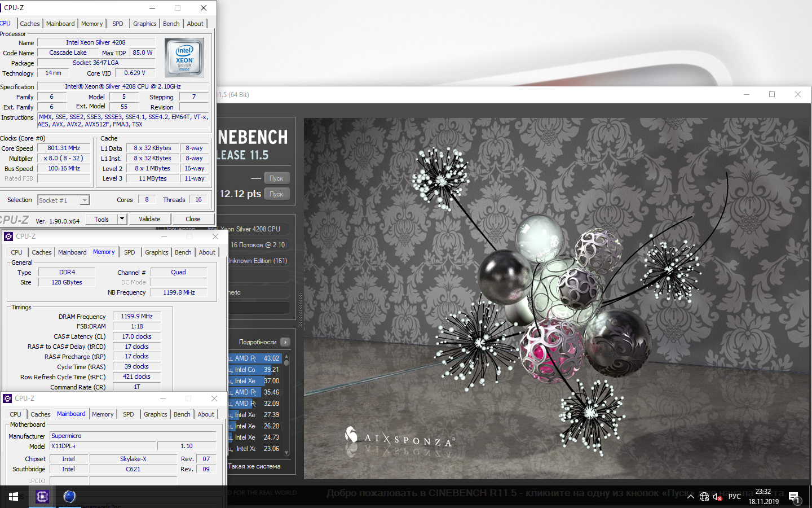The image size is (812, 508).
Task: Open the Bench tab in the top CPU-Z window
Action: tap(171, 24)
